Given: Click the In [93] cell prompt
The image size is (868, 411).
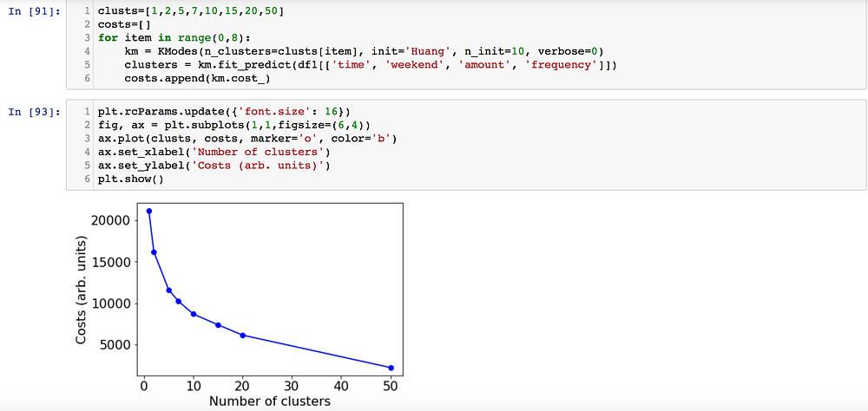Looking at the screenshot, I should coord(35,113).
